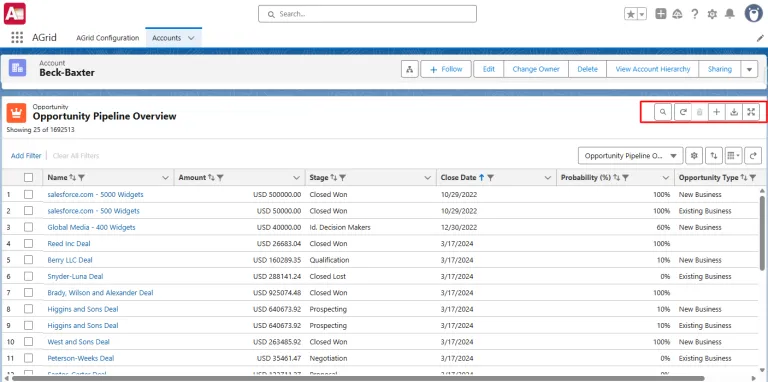Viewport: 768px width, 382px height.
Task: Open favorites list dropdown arrow
Action: (x=642, y=14)
